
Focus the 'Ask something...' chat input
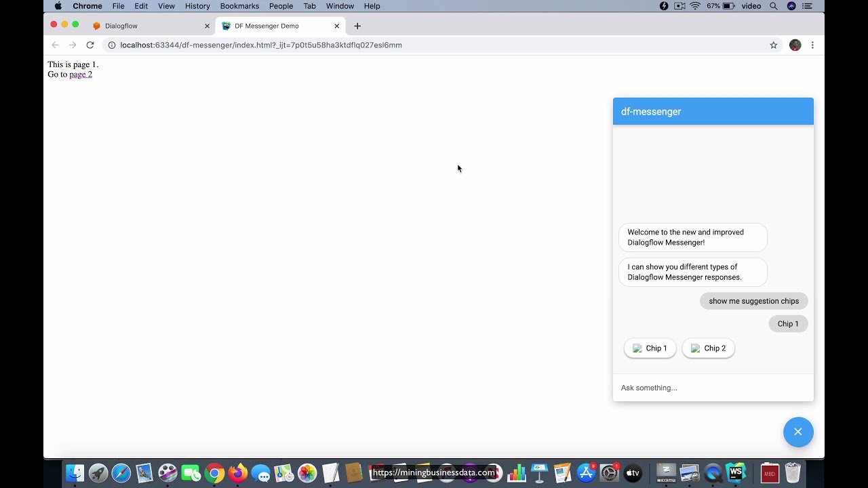[713, 388]
